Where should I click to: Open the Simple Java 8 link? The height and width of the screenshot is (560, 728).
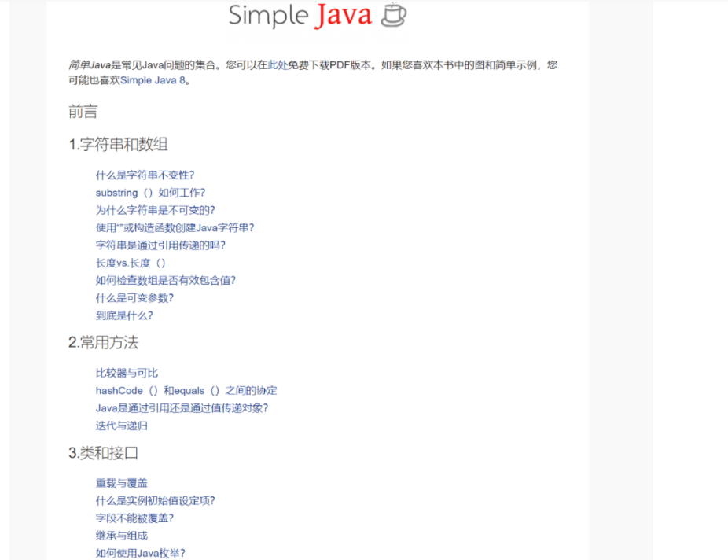point(153,80)
